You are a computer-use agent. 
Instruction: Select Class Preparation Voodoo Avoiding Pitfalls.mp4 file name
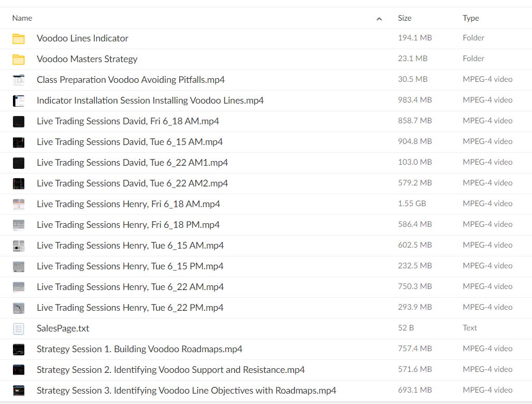click(x=131, y=80)
